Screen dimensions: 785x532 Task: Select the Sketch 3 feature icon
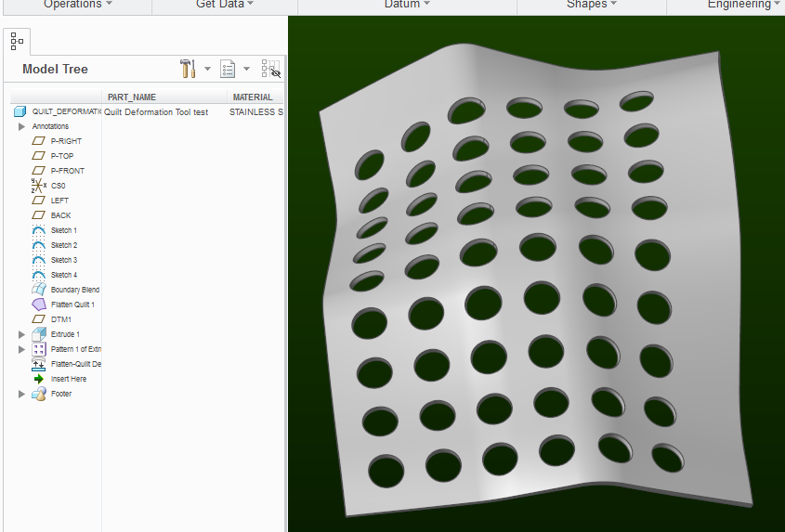(x=38, y=260)
